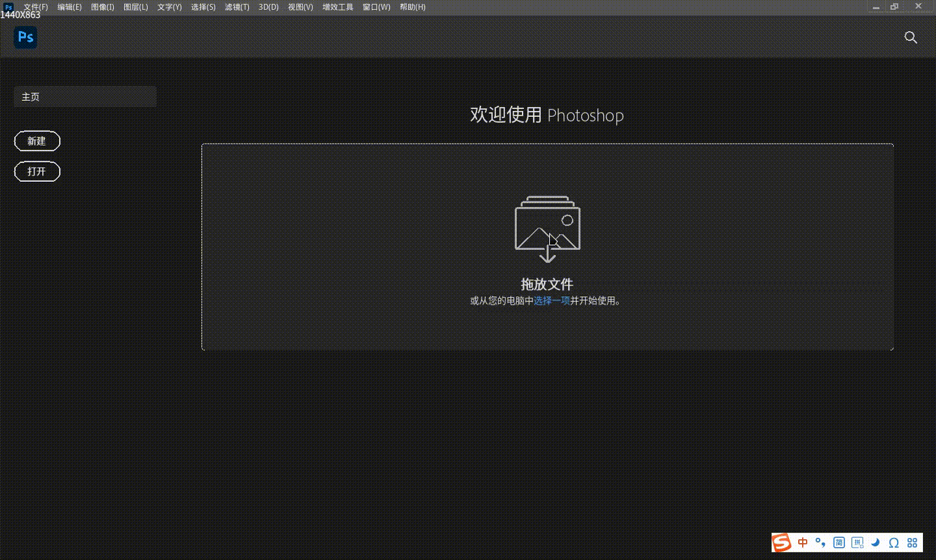The image size is (936, 560).
Task: Open the 视图(V) menu
Action: point(300,7)
